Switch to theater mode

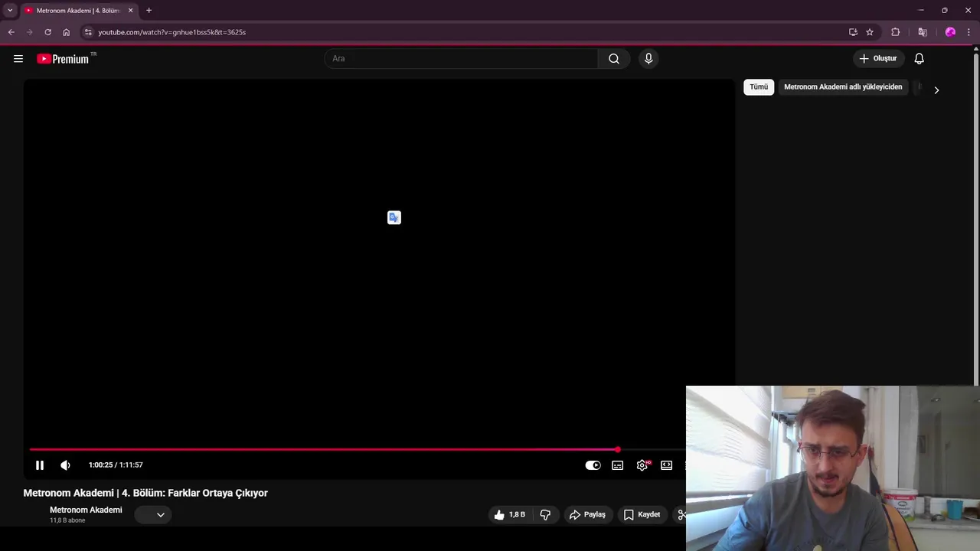(x=667, y=465)
